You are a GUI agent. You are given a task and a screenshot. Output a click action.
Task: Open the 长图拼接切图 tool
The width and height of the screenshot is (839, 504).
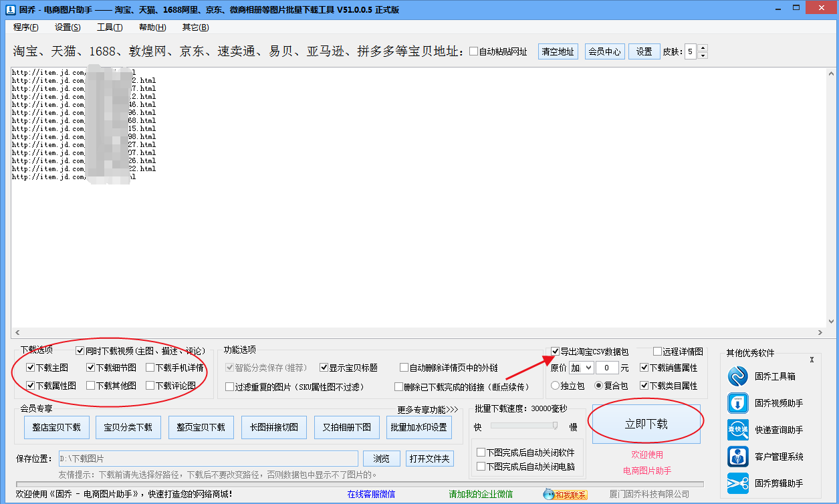click(x=273, y=427)
